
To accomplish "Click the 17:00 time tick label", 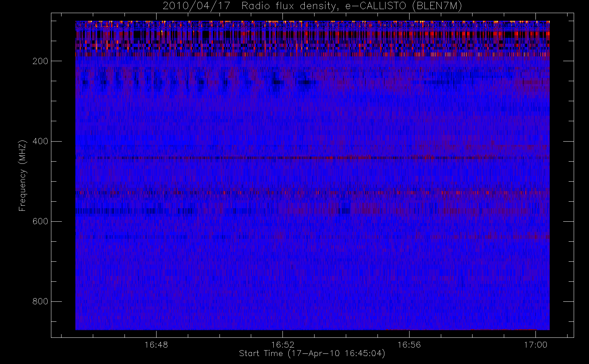I will 536,345.
